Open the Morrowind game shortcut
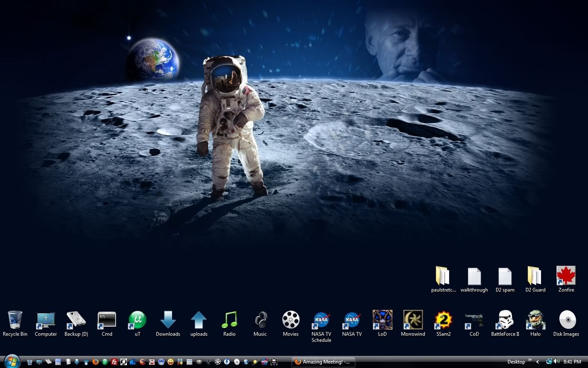The height and width of the screenshot is (368, 588). click(x=413, y=320)
